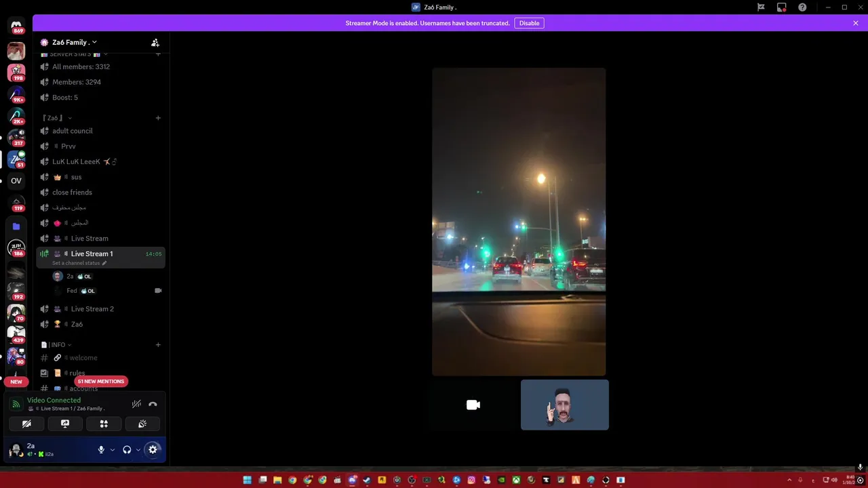Join the sus voice channel
The width and height of the screenshot is (868, 488).
pyautogui.click(x=100, y=177)
